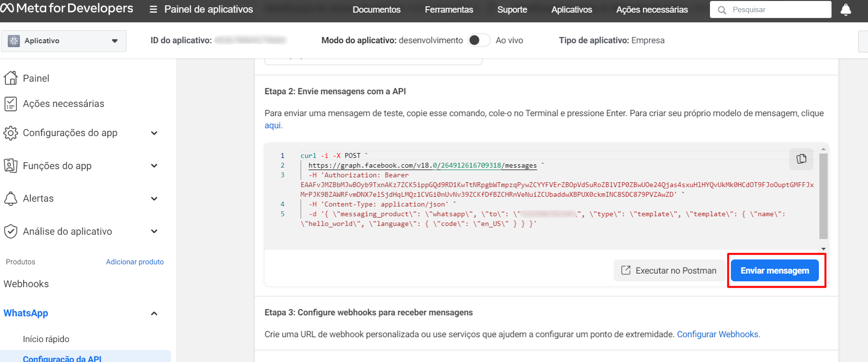The width and height of the screenshot is (868, 362).
Task: Click the graph.facebook.com URL in code
Action: click(x=422, y=165)
